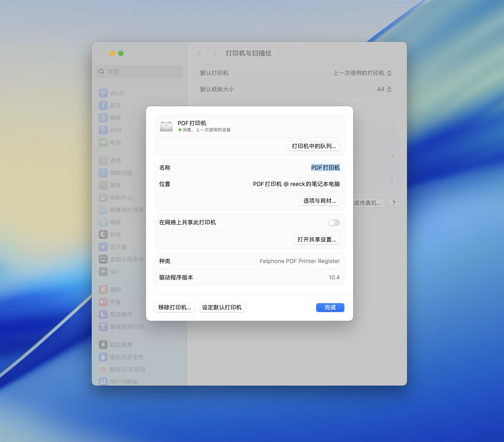Select the 锁定屏幕 lock icon
Image resolution: width=504 pixels, height=442 pixels.
pyautogui.click(x=103, y=345)
